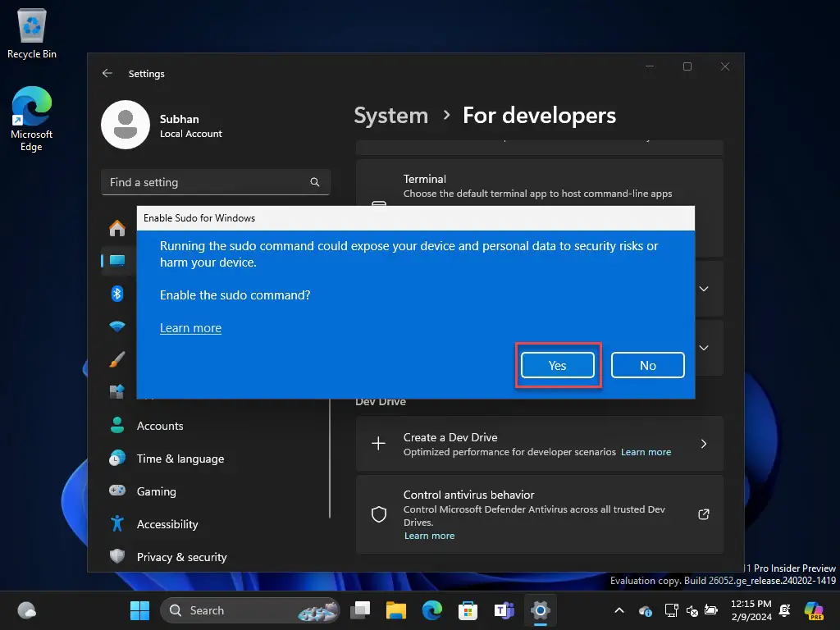Open Create a Dev Drive chevron
This screenshot has height=630, width=840.
(x=704, y=444)
